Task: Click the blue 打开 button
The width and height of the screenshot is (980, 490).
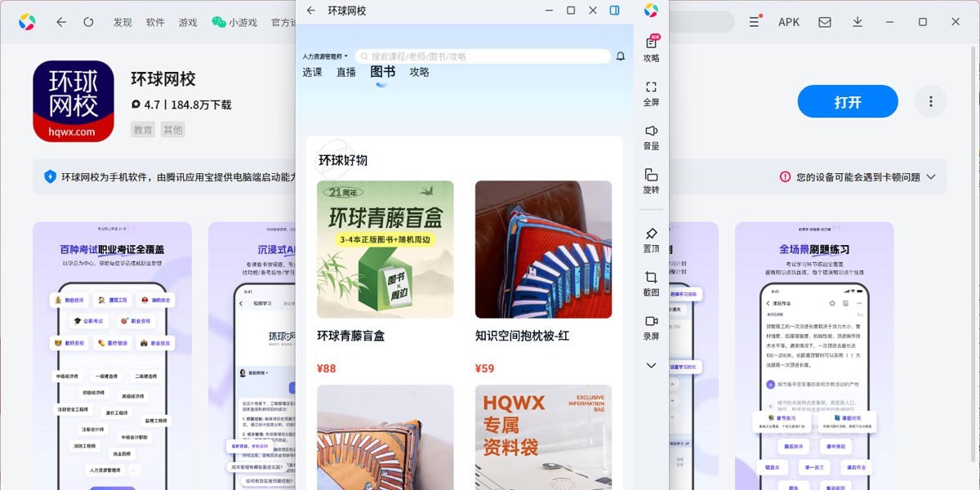Action: coord(848,102)
